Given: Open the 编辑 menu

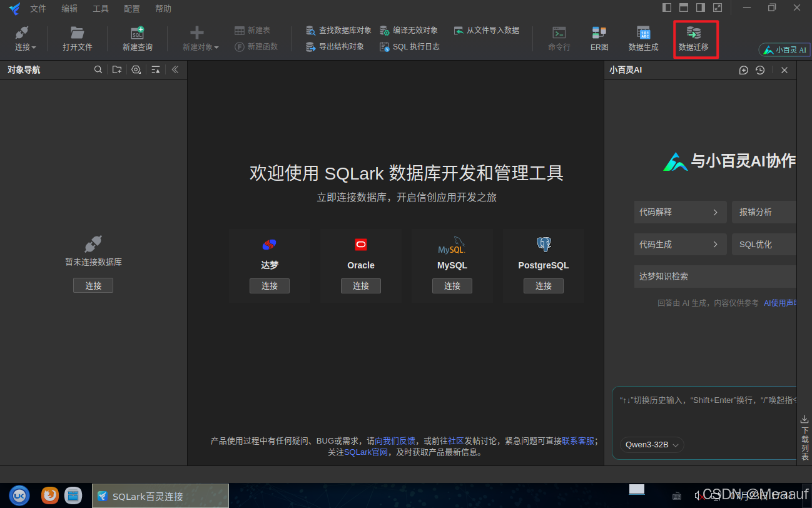Looking at the screenshot, I should [69, 9].
